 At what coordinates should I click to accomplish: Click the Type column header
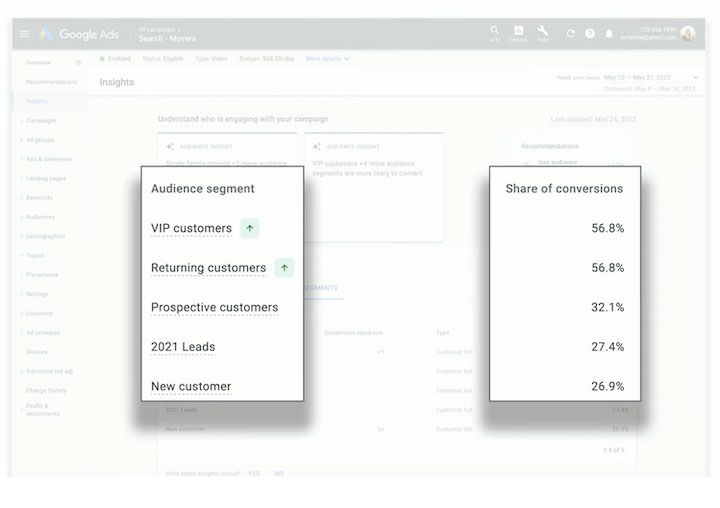pos(443,333)
